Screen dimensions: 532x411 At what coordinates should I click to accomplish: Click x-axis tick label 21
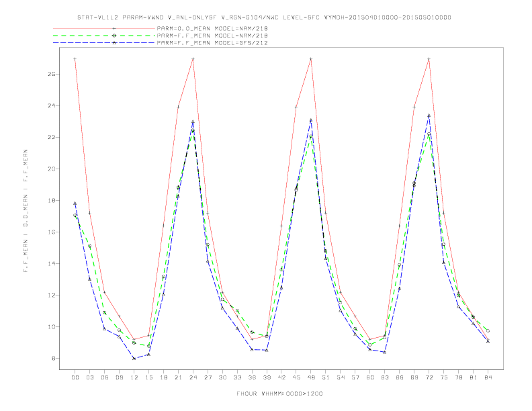178,377
